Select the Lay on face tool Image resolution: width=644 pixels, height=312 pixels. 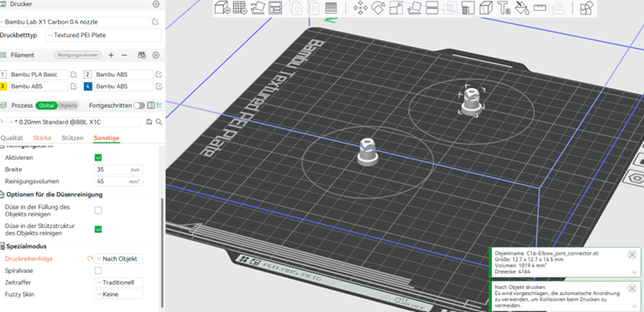(414, 8)
